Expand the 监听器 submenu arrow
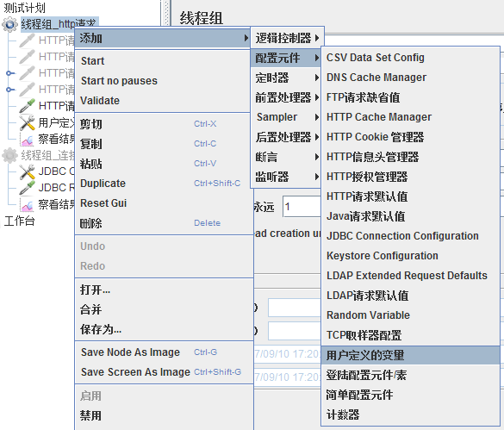 [x=317, y=177]
